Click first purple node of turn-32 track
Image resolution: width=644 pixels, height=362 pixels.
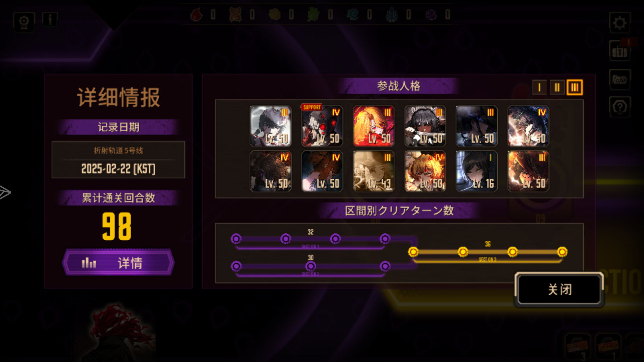click(236, 239)
